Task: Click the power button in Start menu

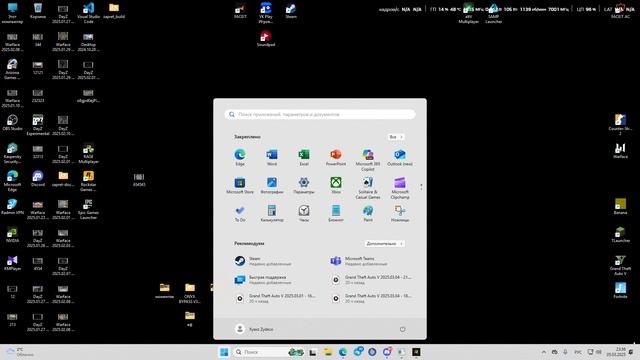Action: tap(402, 329)
